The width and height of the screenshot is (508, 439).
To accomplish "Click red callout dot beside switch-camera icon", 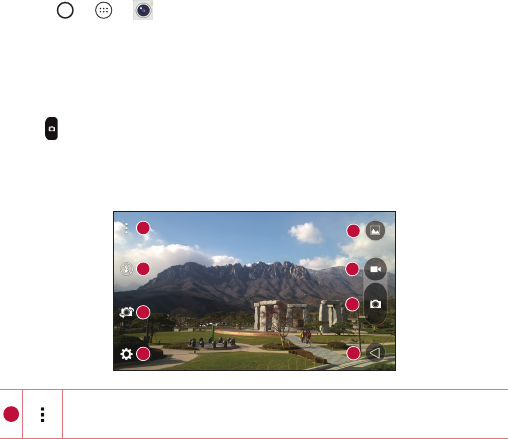I will coord(143,312).
